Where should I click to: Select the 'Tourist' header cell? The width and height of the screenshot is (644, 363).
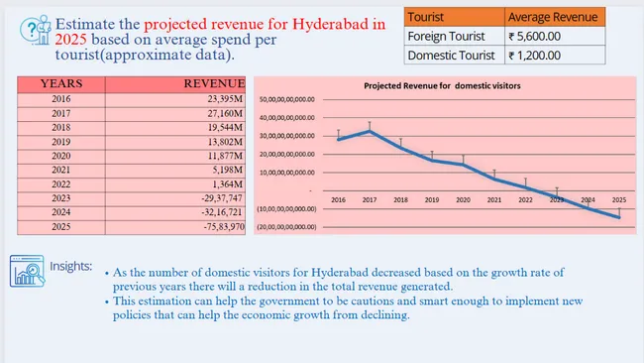[454, 17]
